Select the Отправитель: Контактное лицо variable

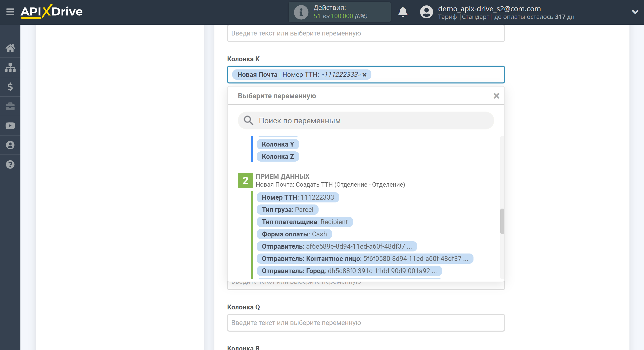365,259
